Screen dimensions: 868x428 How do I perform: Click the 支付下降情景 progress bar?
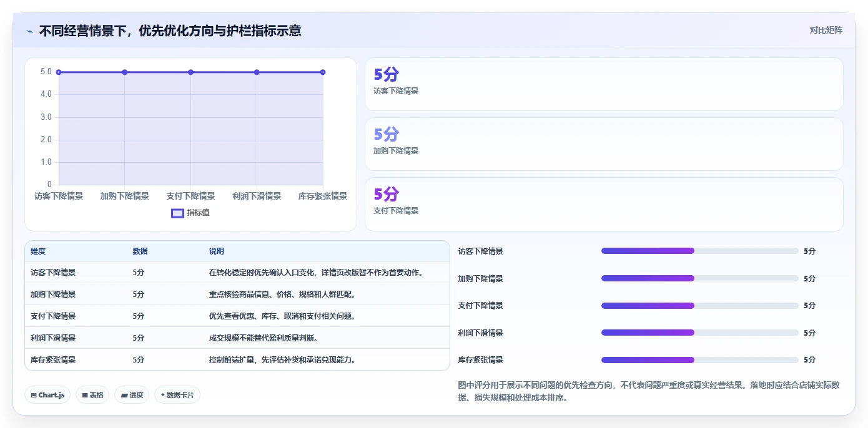tap(699, 306)
